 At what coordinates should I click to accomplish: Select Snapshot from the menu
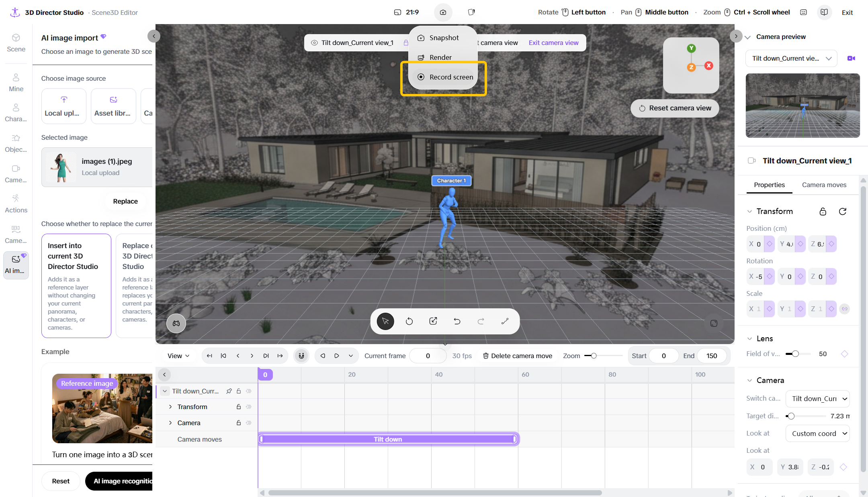tap(443, 38)
